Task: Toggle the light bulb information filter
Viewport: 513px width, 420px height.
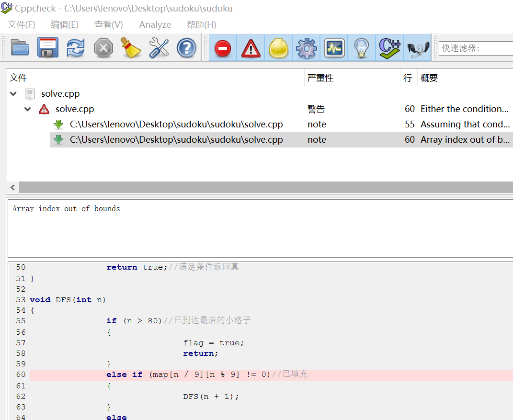Action: 362,48
